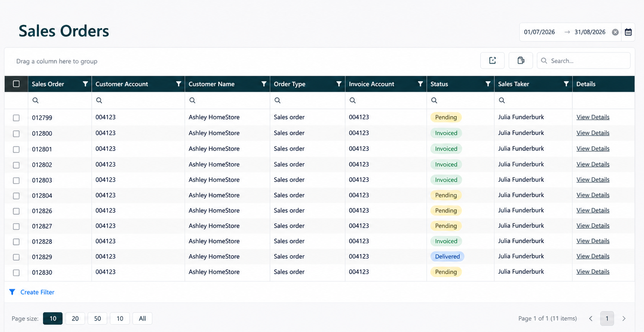Click the Customer Account filter row search icon
Image resolution: width=644 pixels, height=332 pixels.
[99, 100]
